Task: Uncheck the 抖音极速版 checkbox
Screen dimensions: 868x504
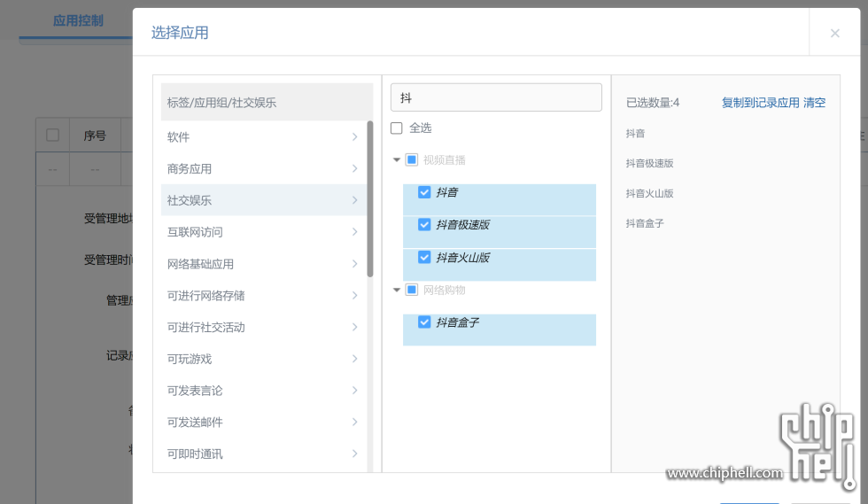Action: pyautogui.click(x=424, y=224)
